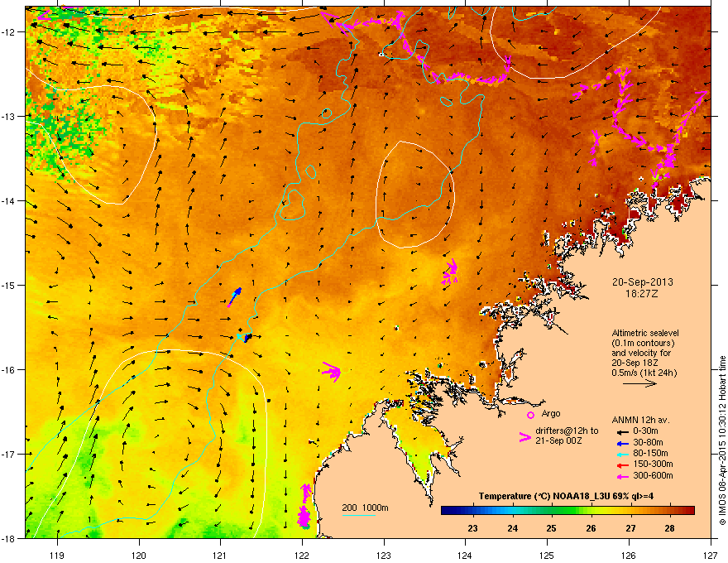Click the magenta 300-600m legend arrow
The height and width of the screenshot is (563, 728).
pos(623,476)
